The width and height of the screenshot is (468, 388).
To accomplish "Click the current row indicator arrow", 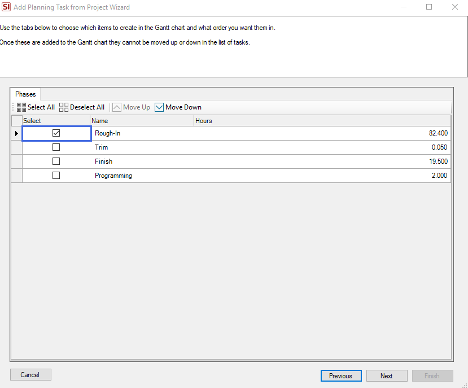I will pos(16,133).
